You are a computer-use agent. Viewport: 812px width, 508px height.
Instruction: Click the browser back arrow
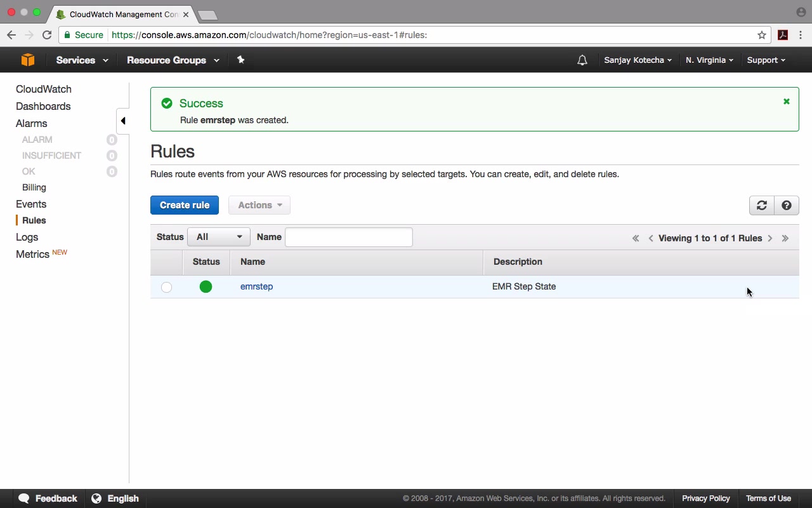point(11,35)
